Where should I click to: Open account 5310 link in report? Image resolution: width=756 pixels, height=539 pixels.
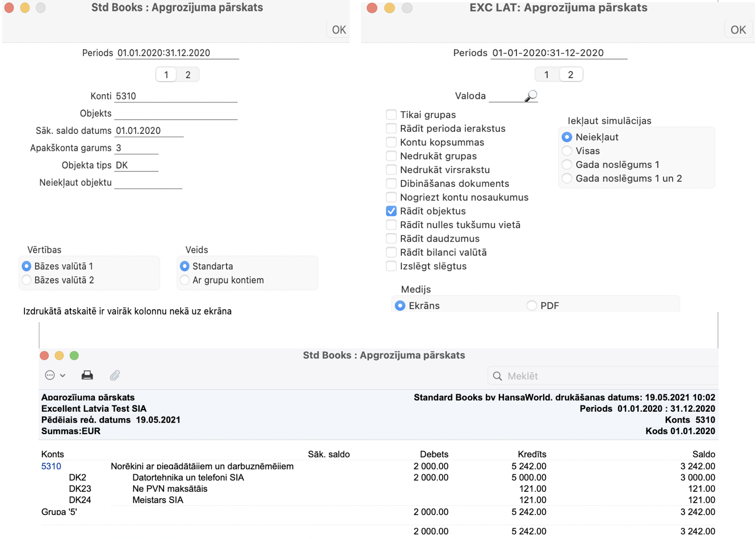[51, 466]
